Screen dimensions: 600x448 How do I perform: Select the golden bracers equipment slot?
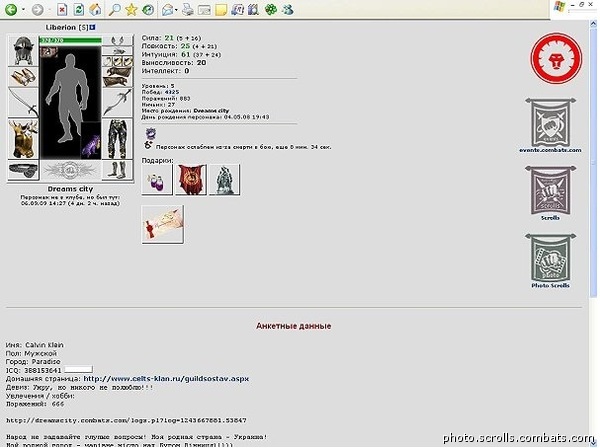[x=23, y=77]
